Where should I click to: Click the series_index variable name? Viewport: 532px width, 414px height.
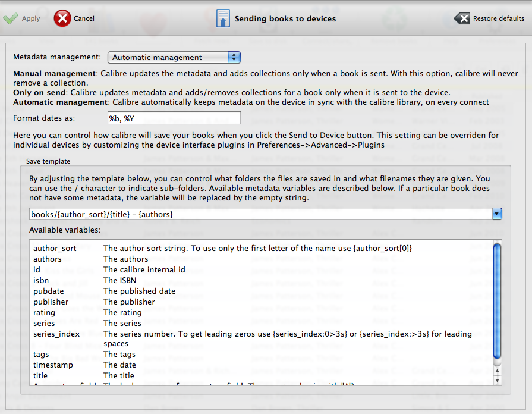[x=56, y=334]
